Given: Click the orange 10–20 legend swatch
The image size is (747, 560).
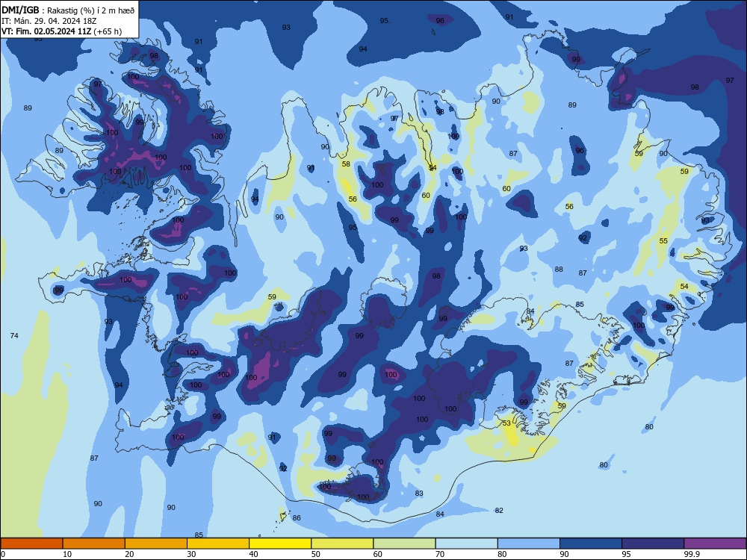Looking at the screenshot, I should click(94, 544).
